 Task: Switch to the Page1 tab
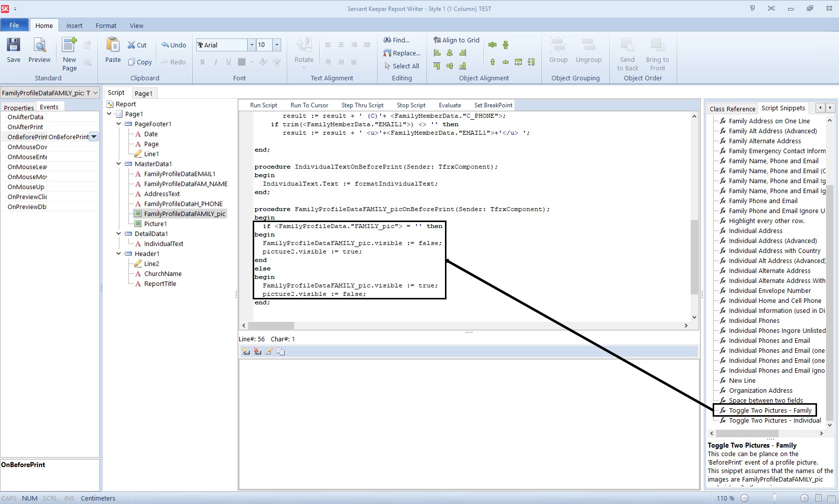tap(144, 93)
